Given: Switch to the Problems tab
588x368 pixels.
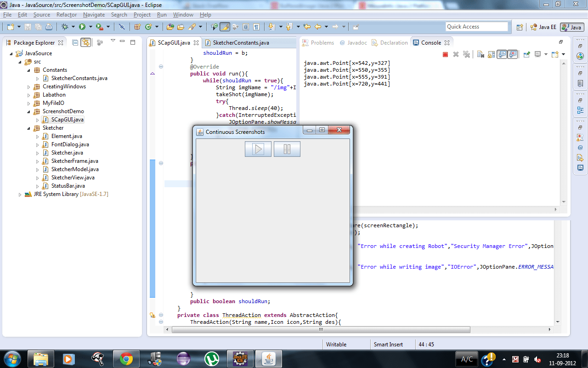Looking at the screenshot, I should [318, 43].
